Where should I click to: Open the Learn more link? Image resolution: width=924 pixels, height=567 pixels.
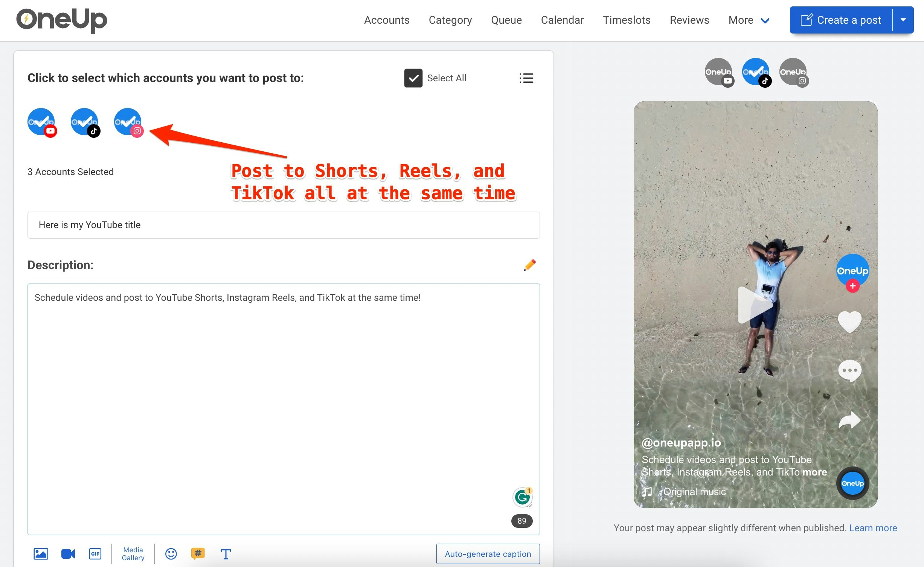(873, 528)
